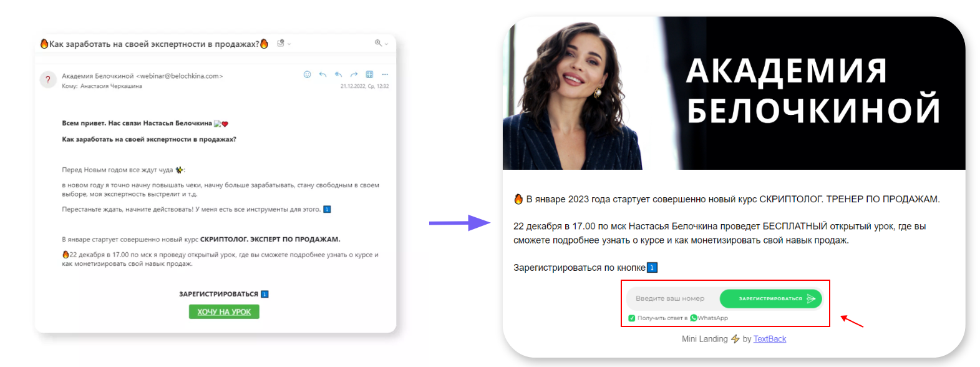Viewport: 980px width, 367px height.
Task: Click the sender avatar with question mark
Action: tap(48, 80)
